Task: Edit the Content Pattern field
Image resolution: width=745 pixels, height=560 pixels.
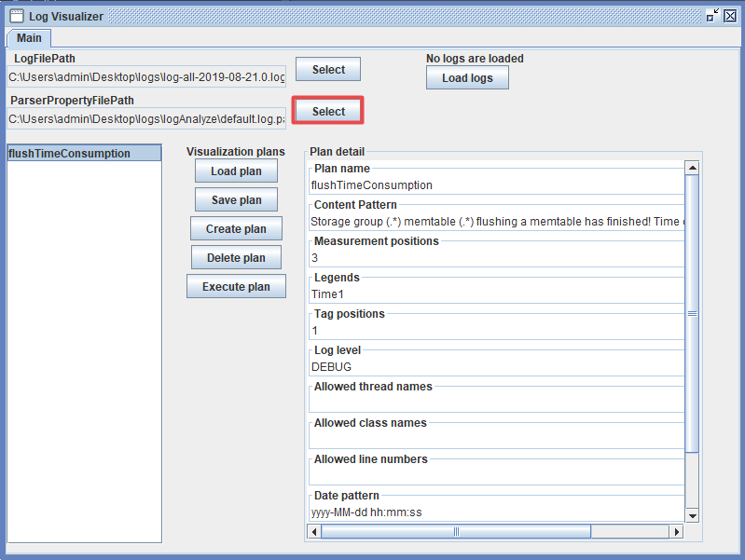Action: (x=496, y=222)
